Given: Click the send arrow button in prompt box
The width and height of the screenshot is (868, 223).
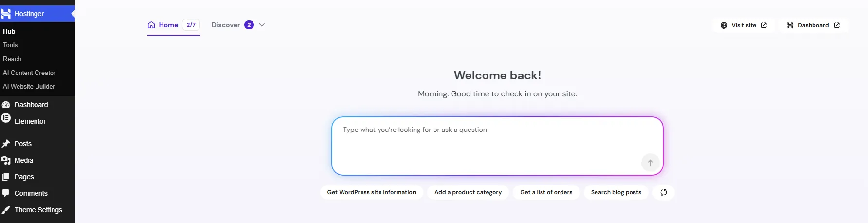Looking at the screenshot, I should (650, 163).
